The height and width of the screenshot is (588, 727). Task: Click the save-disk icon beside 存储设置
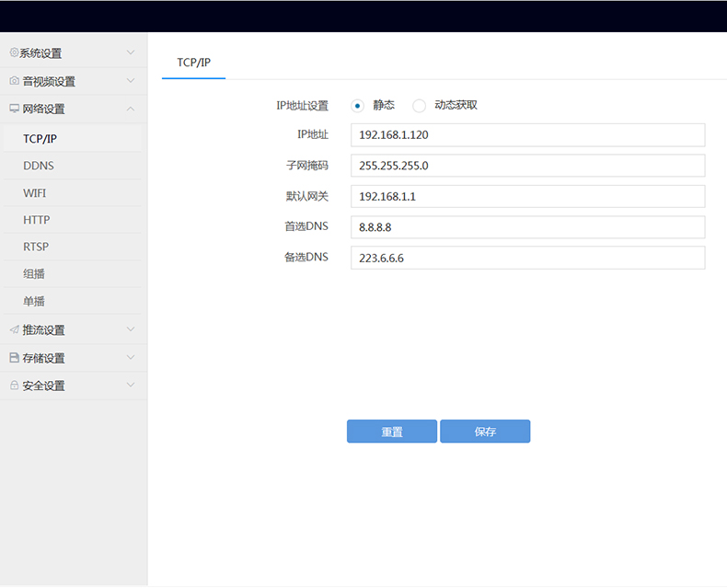tap(15, 358)
